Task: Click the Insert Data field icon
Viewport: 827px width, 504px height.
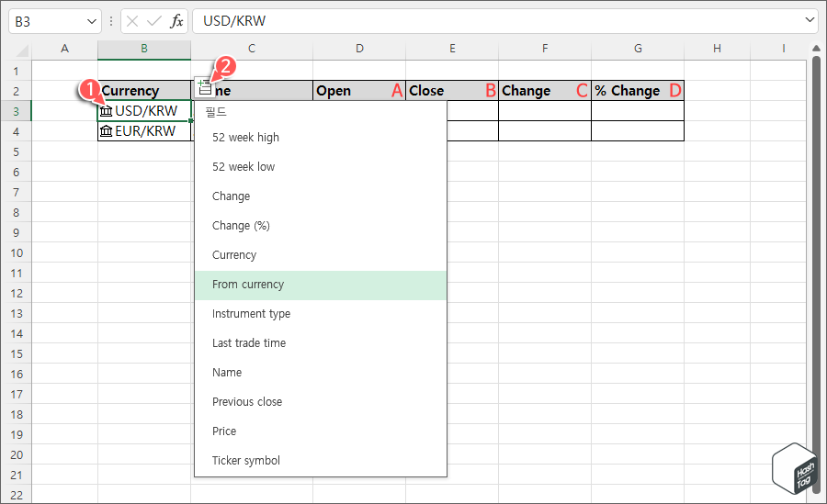Action: tap(205, 87)
